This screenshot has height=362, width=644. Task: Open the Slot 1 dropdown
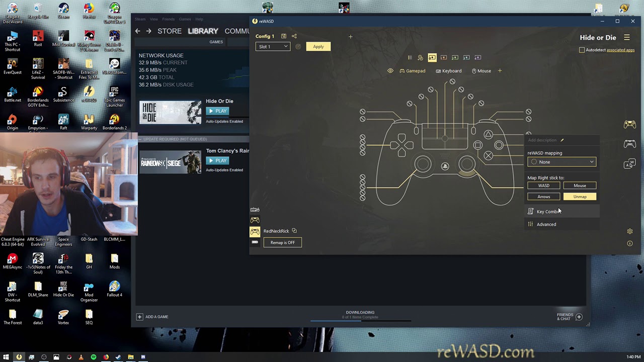273,47
